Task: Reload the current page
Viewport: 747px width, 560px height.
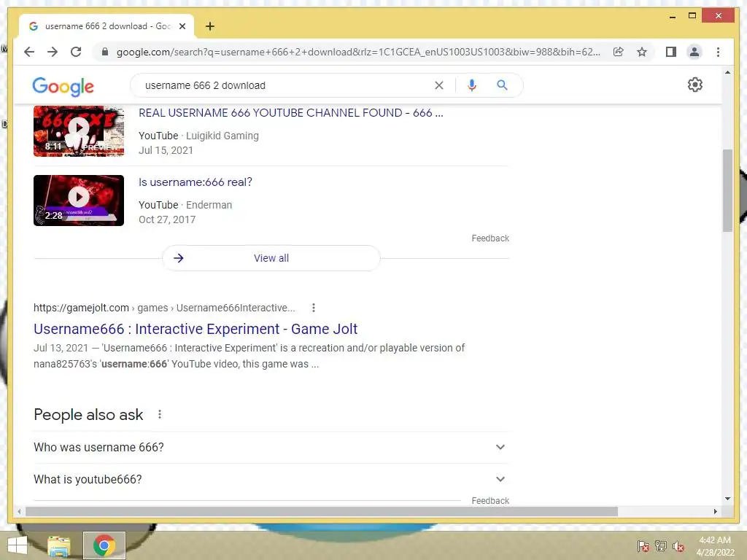Action: pyautogui.click(x=76, y=52)
